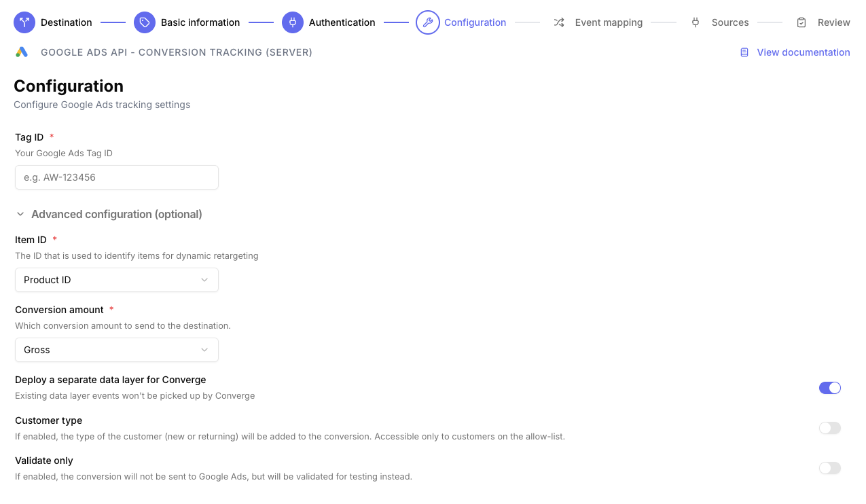Disable separate data layer for Converge
Image resolution: width=866 pixels, height=504 pixels.
pyautogui.click(x=829, y=387)
